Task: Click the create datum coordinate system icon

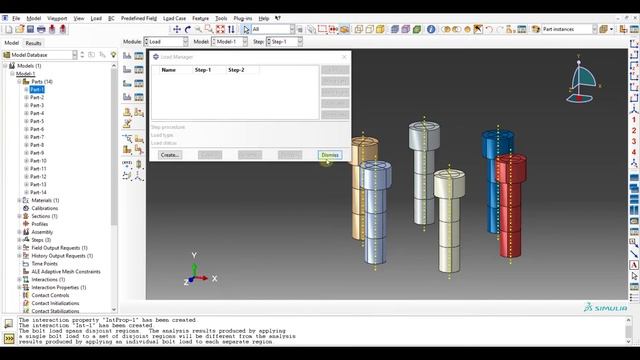Action: (139, 176)
